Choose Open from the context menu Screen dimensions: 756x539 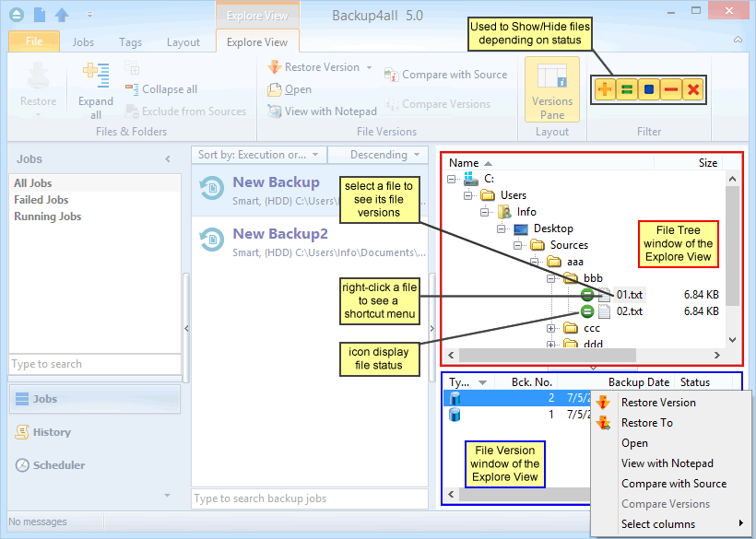click(670, 442)
